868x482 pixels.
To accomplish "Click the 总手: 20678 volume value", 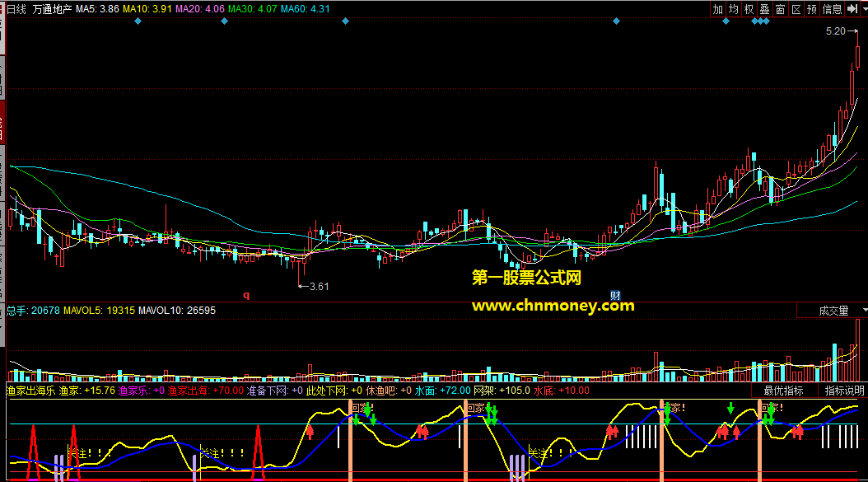I will [x=33, y=311].
